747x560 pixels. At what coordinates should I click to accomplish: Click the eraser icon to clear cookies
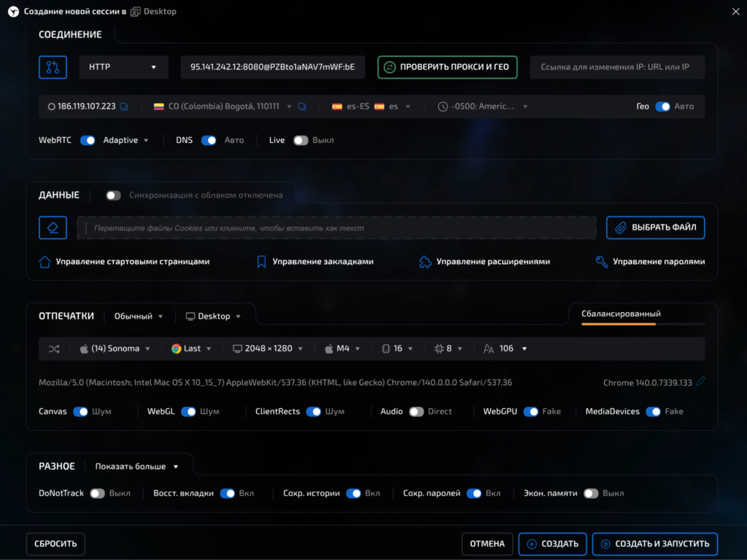(53, 227)
